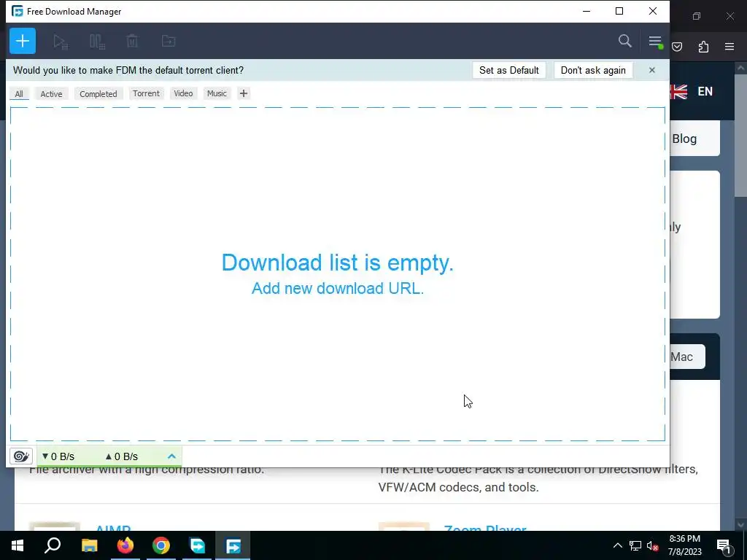Open search in Free Download Manager
This screenshot has width=747, height=560.
click(625, 41)
